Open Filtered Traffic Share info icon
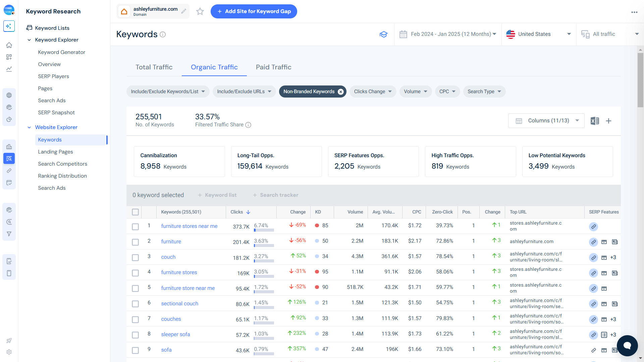Image resolution: width=644 pixels, height=362 pixels. click(248, 125)
